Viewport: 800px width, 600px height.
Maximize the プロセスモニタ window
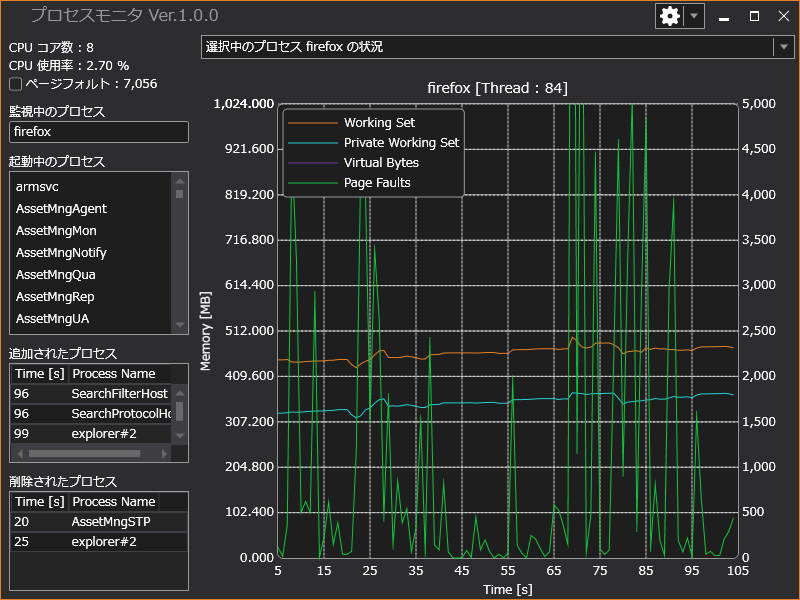(x=754, y=16)
